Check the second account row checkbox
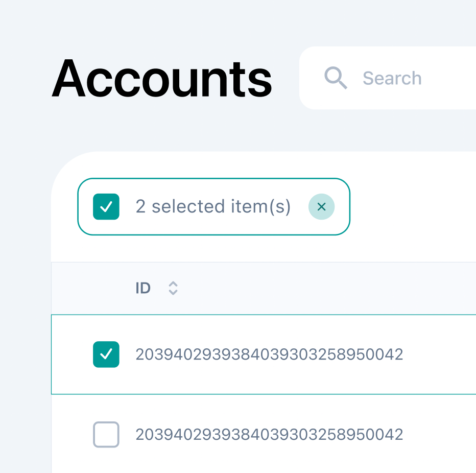This screenshot has width=476, height=473. coord(106,435)
